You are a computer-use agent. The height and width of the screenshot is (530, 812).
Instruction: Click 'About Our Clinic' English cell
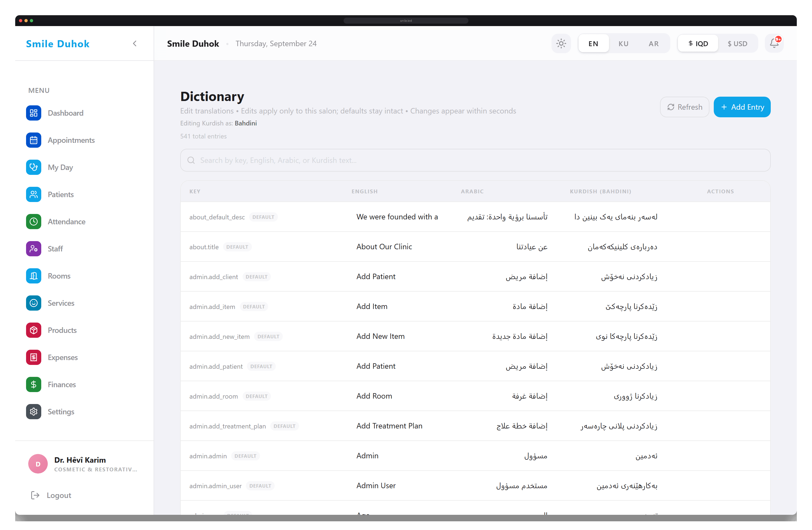pos(384,247)
